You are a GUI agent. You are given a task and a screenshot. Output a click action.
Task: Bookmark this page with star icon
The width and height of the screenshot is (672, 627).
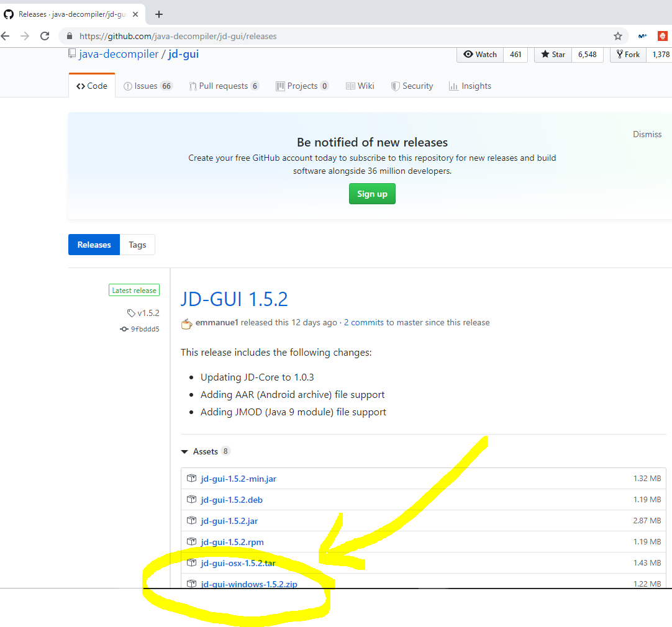(x=617, y=36)
